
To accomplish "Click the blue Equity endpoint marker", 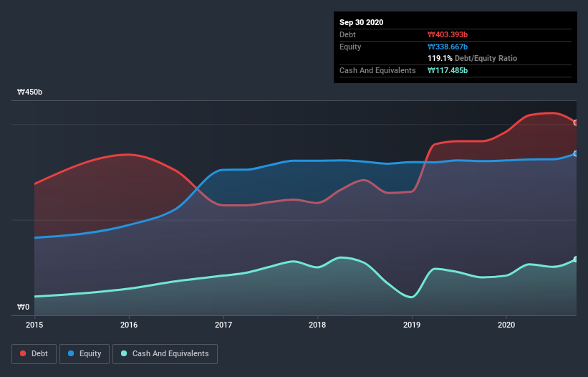I will click(576, 154).
